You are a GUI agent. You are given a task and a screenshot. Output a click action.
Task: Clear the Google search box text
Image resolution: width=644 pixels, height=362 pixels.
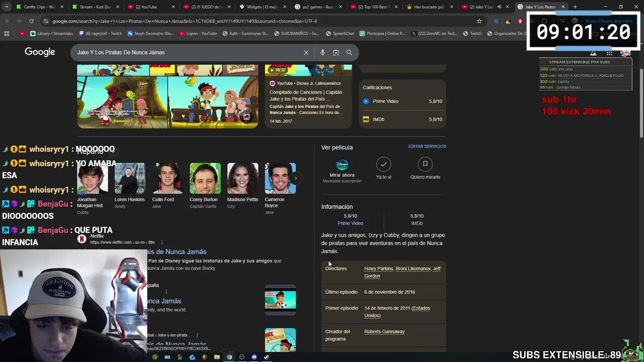coord(306,52)
